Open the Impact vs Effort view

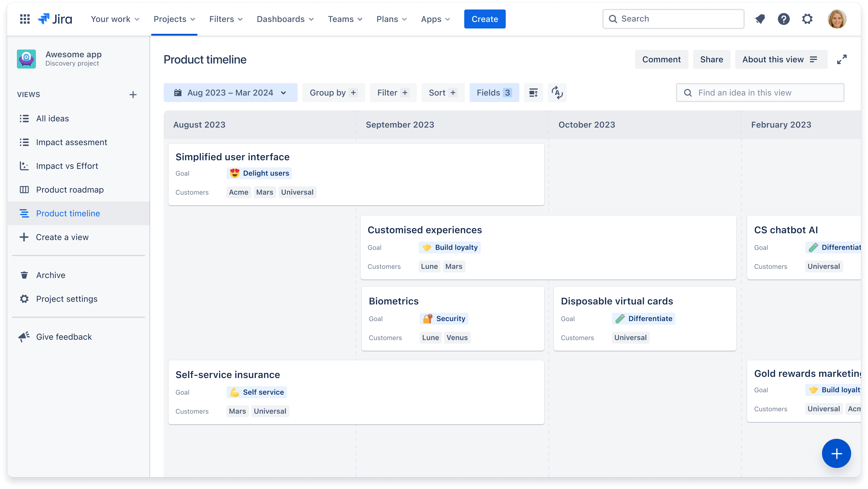click(67, 166)
